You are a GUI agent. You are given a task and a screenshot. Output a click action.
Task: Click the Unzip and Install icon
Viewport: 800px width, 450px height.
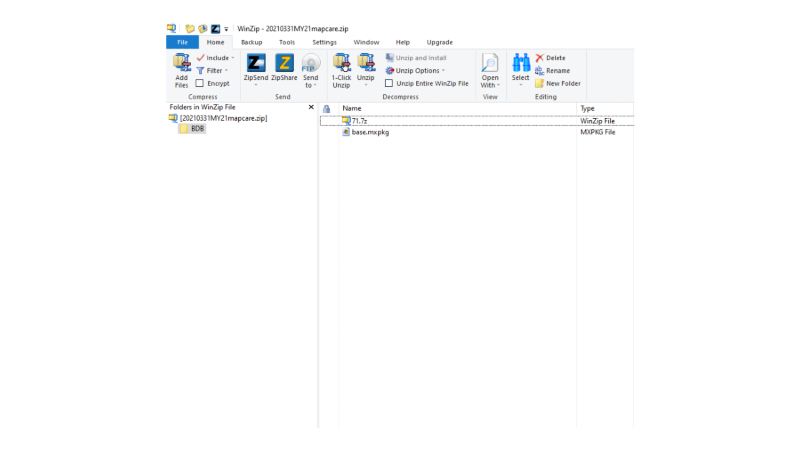(x=390, y=58)
